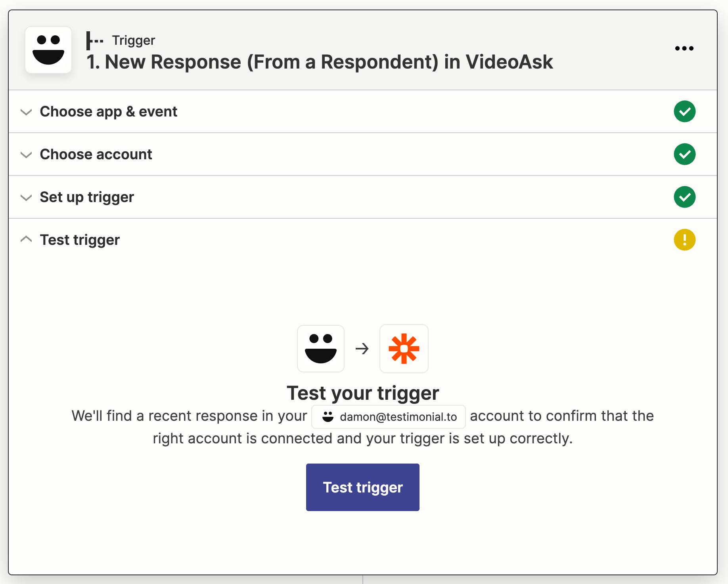Expand the Set up trigger chevron

(26, 197)
